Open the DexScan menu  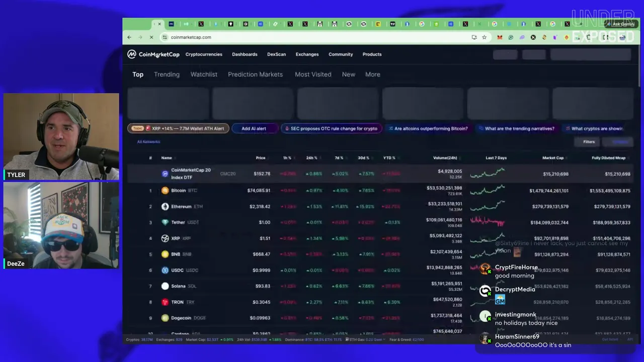pos(276,54)
